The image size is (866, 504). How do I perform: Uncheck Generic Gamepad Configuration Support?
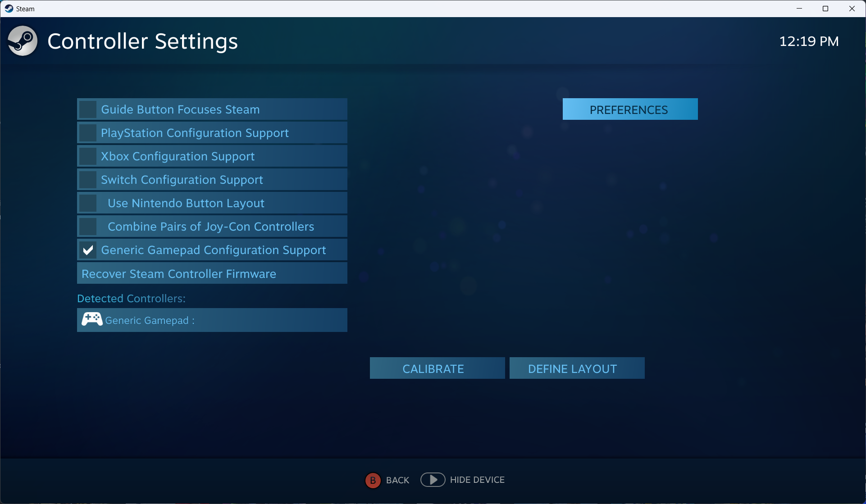(x=88, y=250)
